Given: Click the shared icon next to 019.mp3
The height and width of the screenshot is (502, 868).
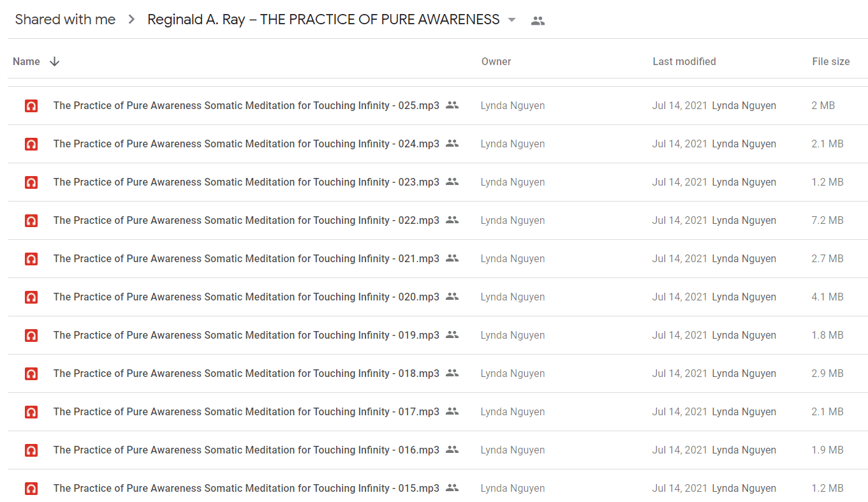Looking at the screenshot, I should click(x=452, y=335).
